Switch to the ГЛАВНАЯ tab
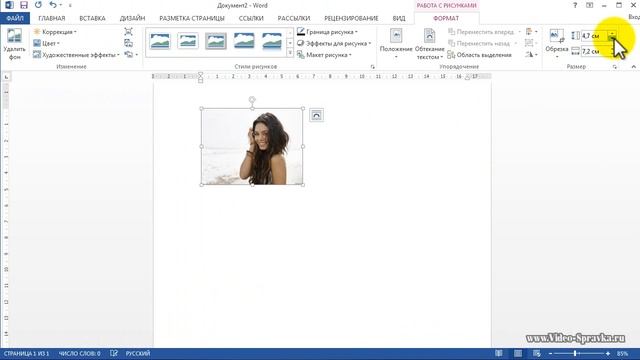Viewport: 640px width, 360px height. (x=52, y=18)
